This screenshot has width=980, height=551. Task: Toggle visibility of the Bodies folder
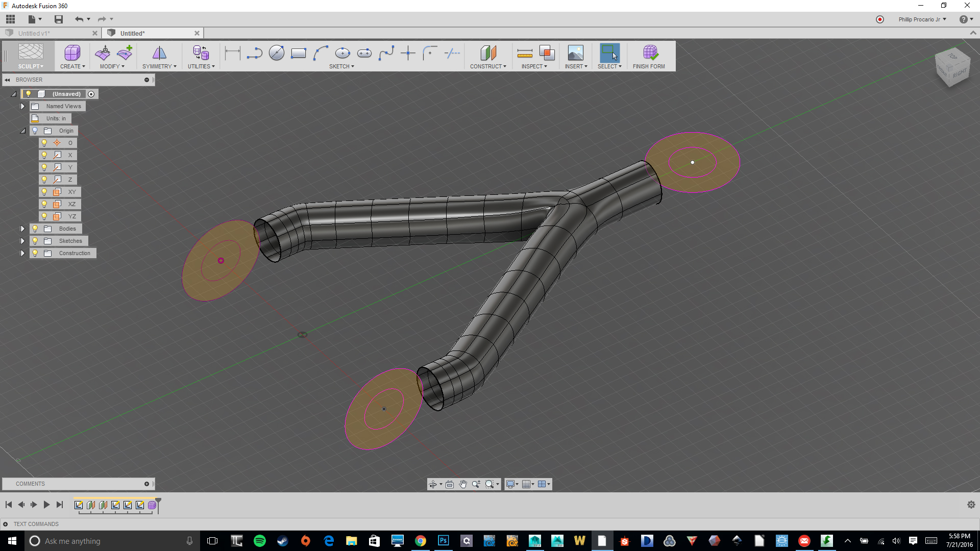[35, 229]
